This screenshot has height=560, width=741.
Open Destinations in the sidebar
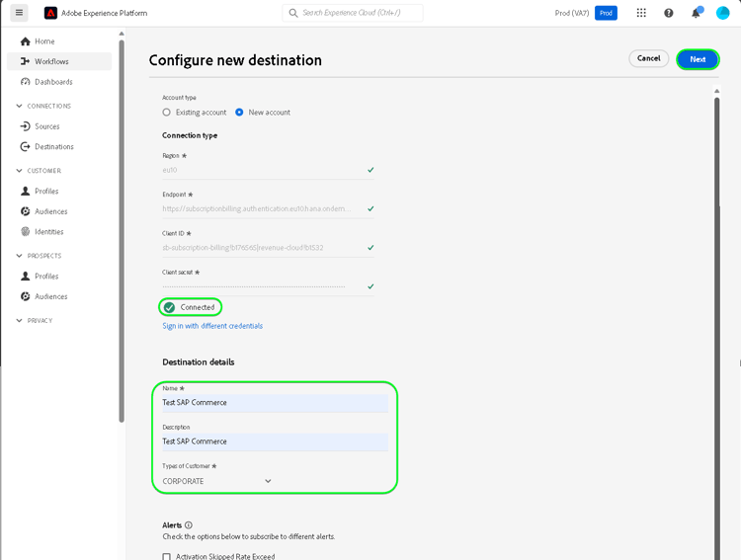coord(53,146)
